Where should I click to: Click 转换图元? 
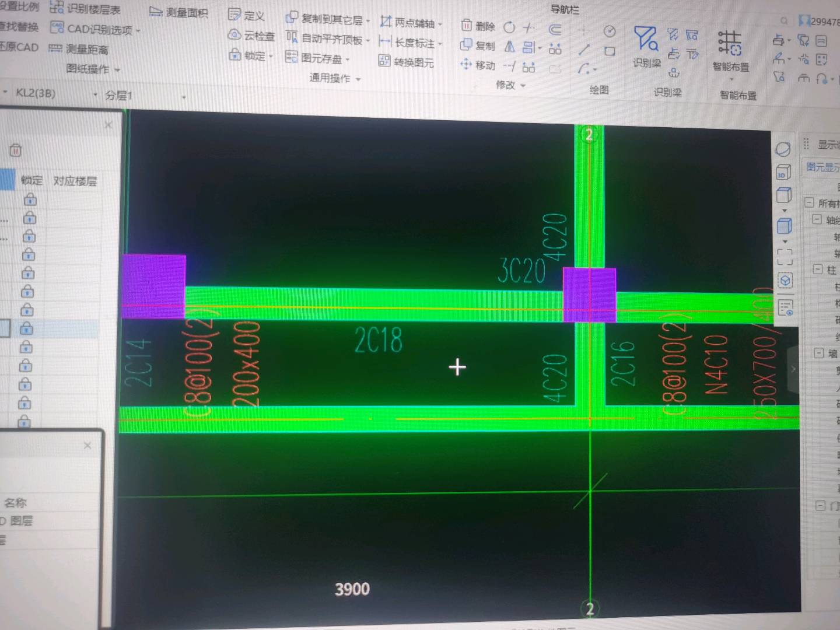click(406, 61)
